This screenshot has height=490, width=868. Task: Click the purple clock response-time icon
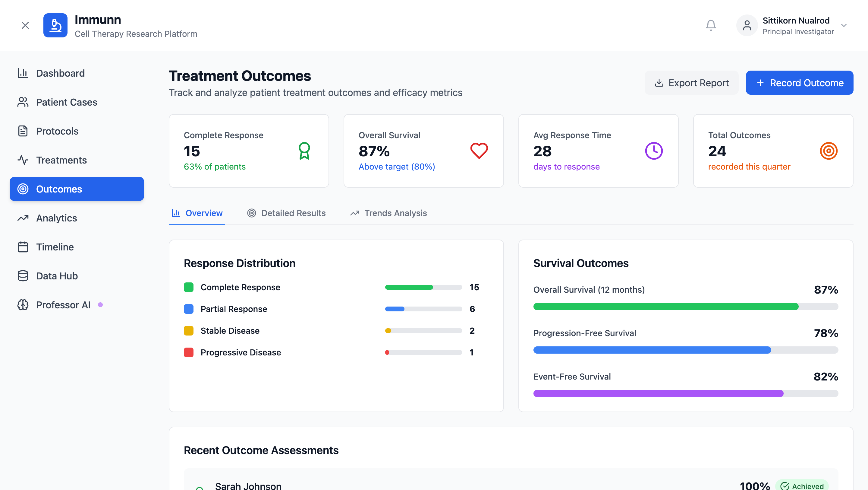(654, 151)
